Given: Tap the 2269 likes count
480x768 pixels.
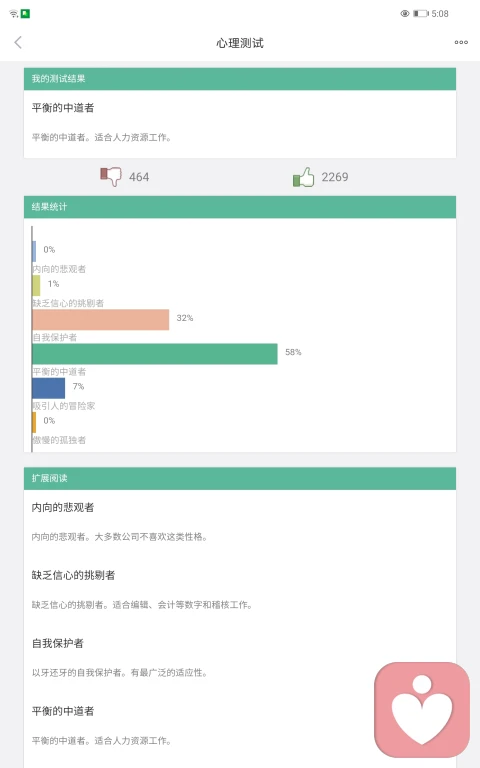Looking at the screenshot, I should [x=335, y=177].
